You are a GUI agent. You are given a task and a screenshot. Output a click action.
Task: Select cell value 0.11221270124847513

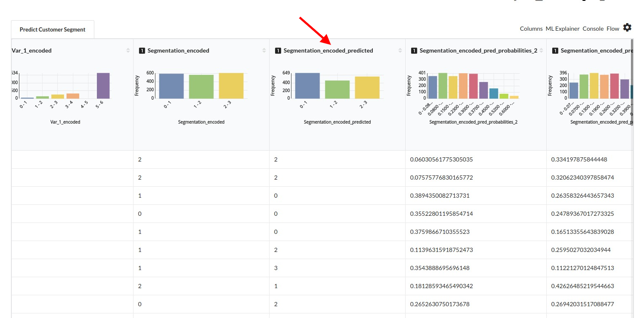click(583, 268)
